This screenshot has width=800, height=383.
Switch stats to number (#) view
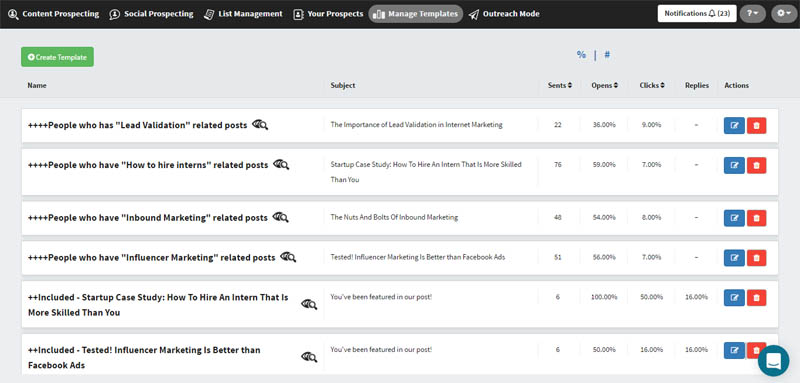[x=607, y=55]
